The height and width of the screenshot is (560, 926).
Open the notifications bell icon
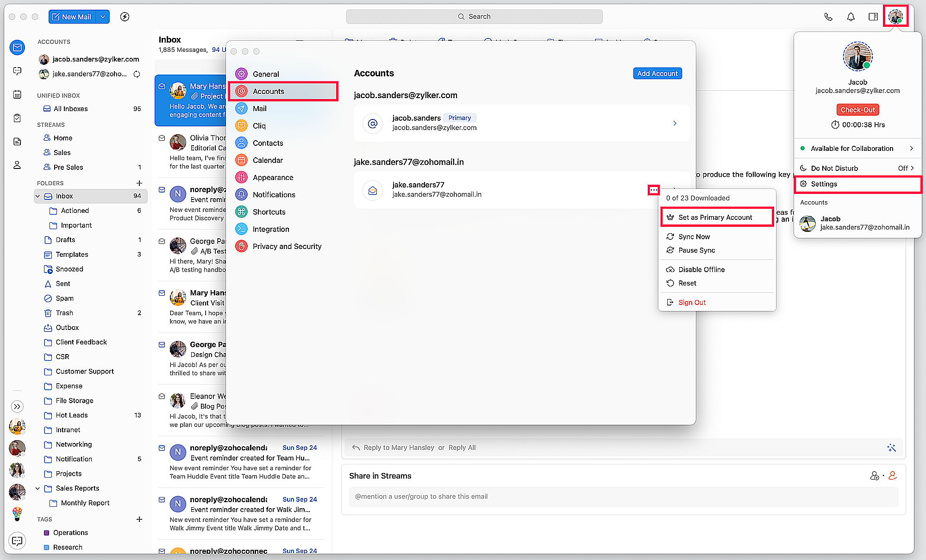point(851,17)
